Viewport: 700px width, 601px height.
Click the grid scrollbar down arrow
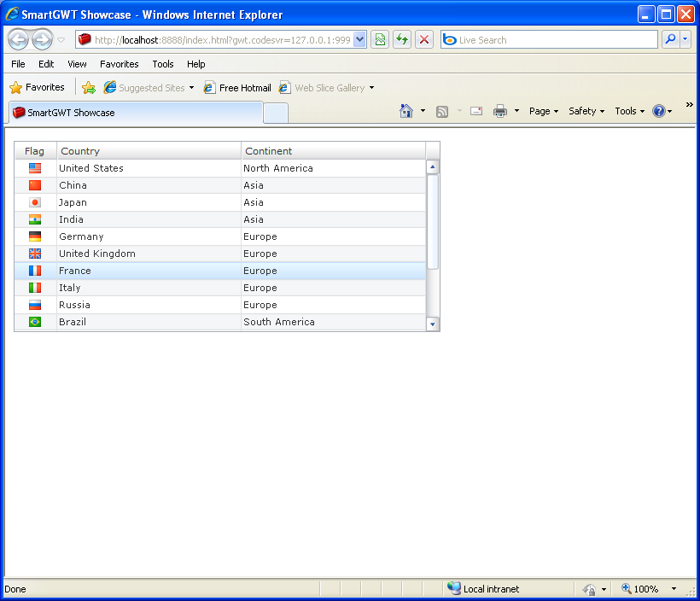click(x=432, y=324)
